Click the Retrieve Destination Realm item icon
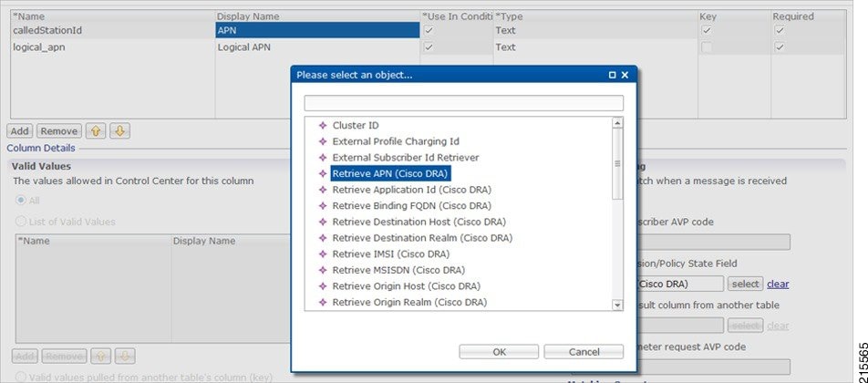 pyautogui.click(x=324, y=238)
